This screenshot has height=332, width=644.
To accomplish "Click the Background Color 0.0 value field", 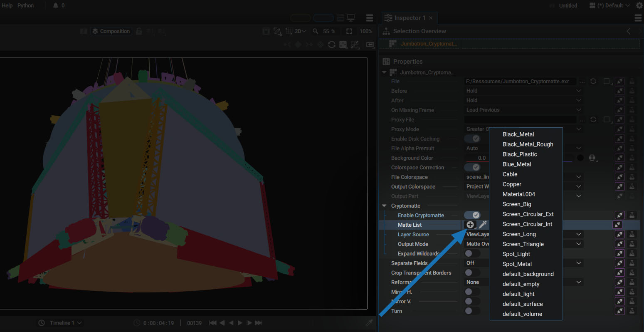I will [x=481, y=158].
